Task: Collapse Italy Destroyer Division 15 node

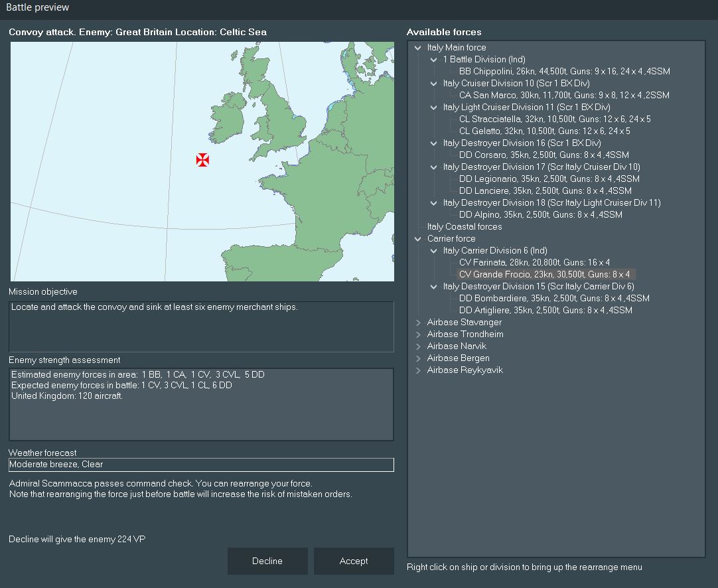Action: point(433,287)
